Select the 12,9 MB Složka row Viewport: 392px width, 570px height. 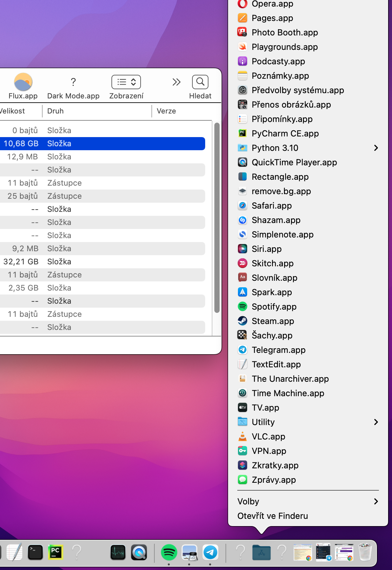point(103,157)
